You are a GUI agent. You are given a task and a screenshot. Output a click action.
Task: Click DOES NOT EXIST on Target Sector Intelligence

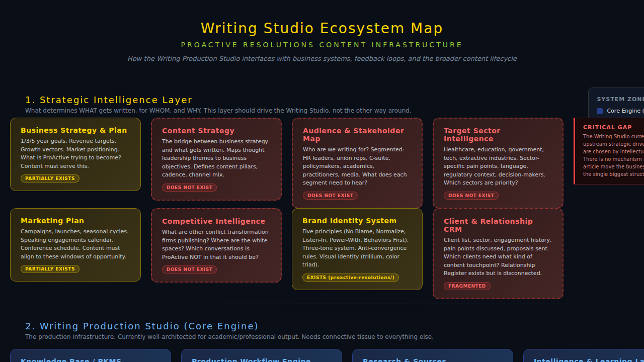click(x=471, y=195)
